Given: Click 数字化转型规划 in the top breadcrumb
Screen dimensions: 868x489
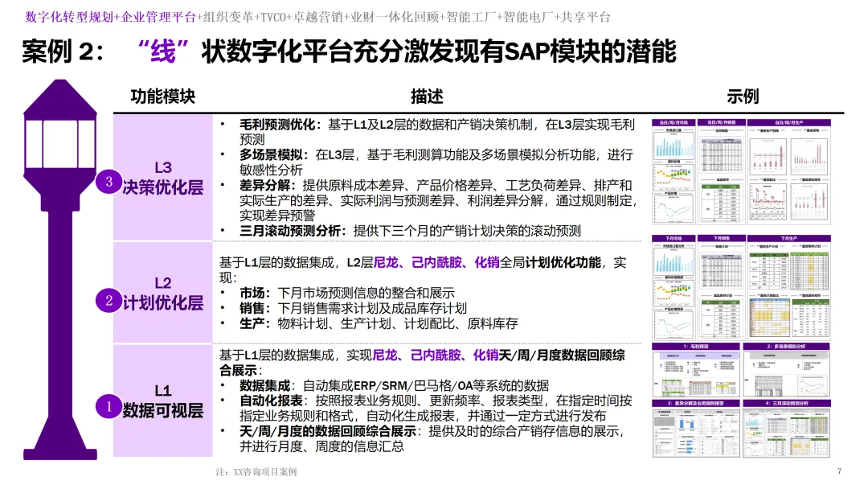Looking at the screenshot, I should click(x=69, y=17).
